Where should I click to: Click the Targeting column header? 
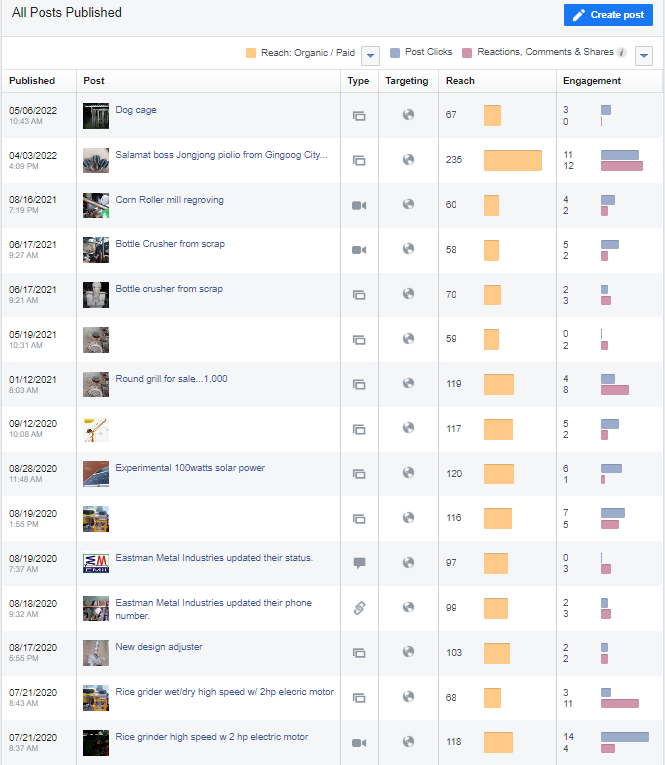[x=406, y=81]
